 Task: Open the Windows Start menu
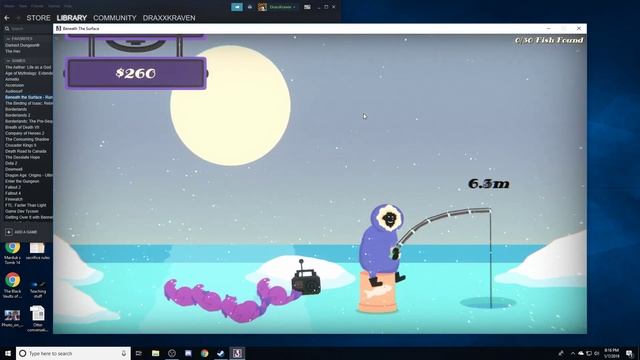coord(8,353)
